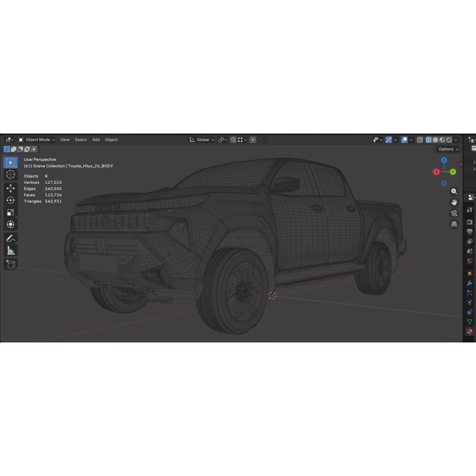476x476 pixels.
Task: Open the Object Mode dropdown
Action: tap(37, 140)
